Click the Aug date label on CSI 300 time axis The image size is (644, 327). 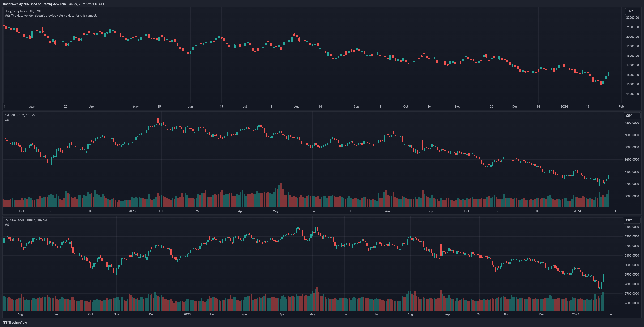tap(388, 211)
